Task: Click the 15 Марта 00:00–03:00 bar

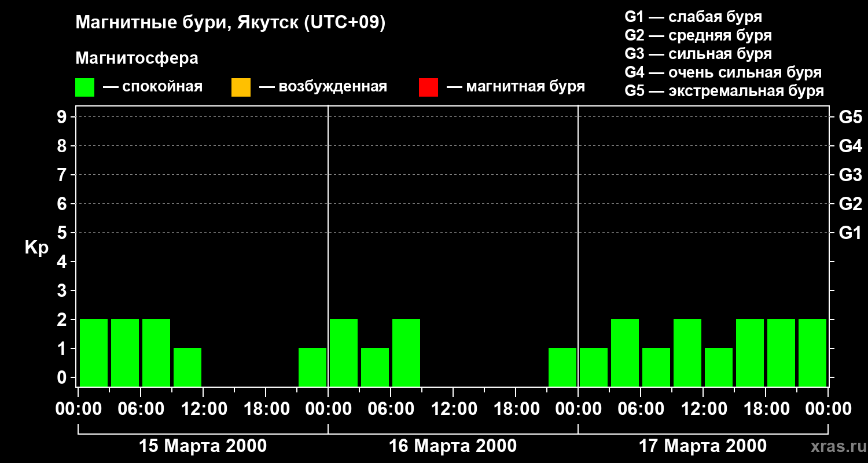Action: [94, 352]
